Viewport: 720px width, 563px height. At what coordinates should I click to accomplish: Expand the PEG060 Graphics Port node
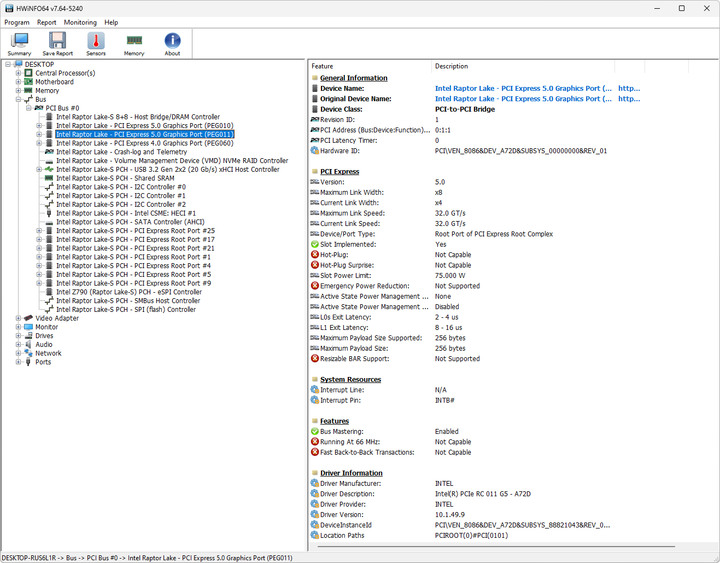click(39, 143)
